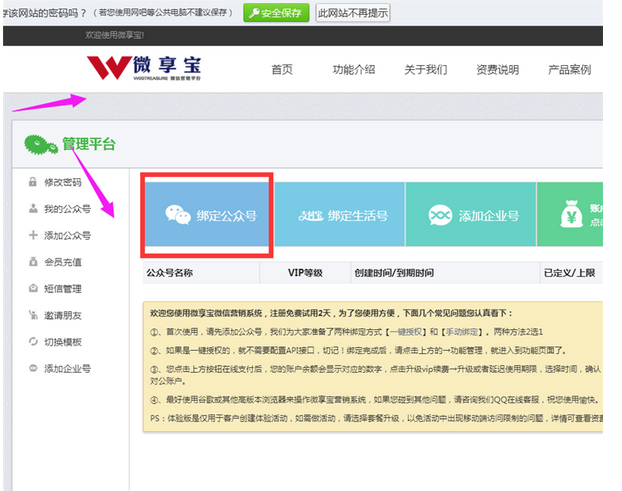Go to 会员充值 in the sidebar
The height and width of the screenshot is (491, 622).
tap(63, 262)
